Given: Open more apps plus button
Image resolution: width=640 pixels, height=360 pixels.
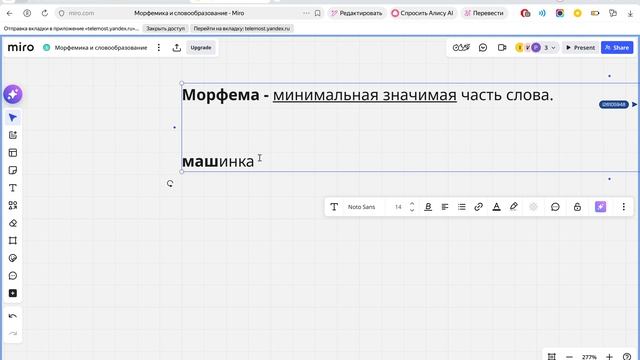Looking at the screenshot, I should [x=13, y=293].
